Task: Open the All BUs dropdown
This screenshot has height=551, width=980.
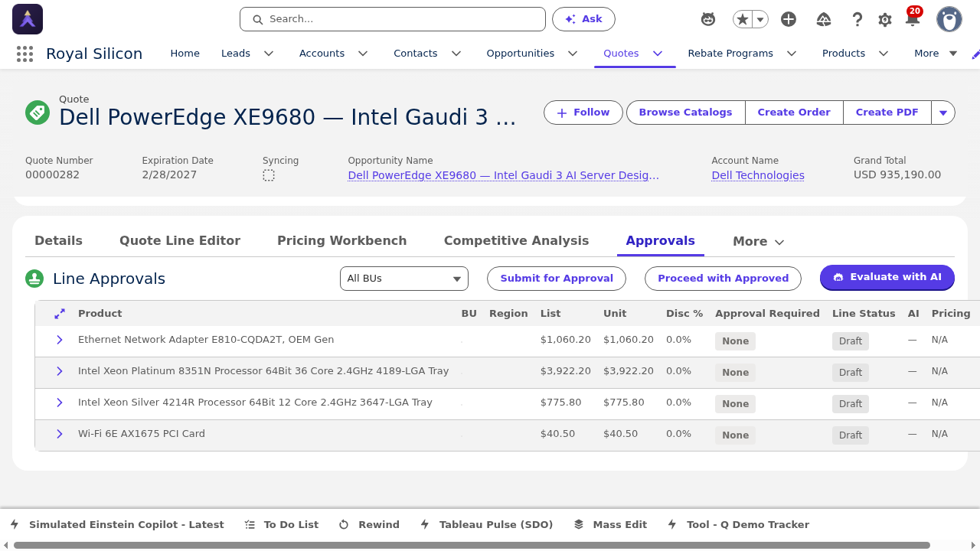Action: pos(404,279)
